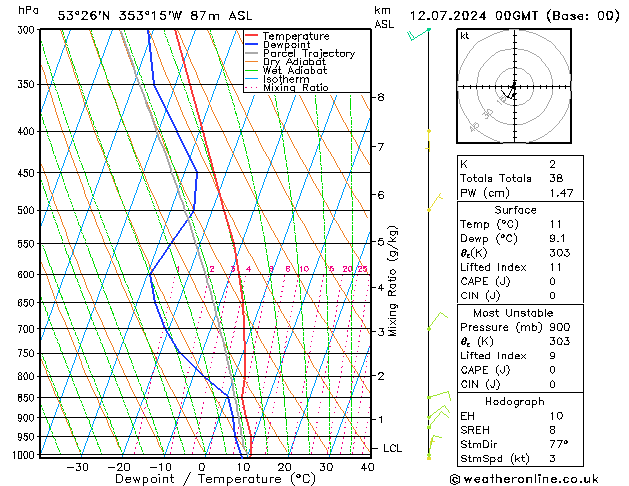Click the Surface Lifted Index value 11

[x=556, y=267]
